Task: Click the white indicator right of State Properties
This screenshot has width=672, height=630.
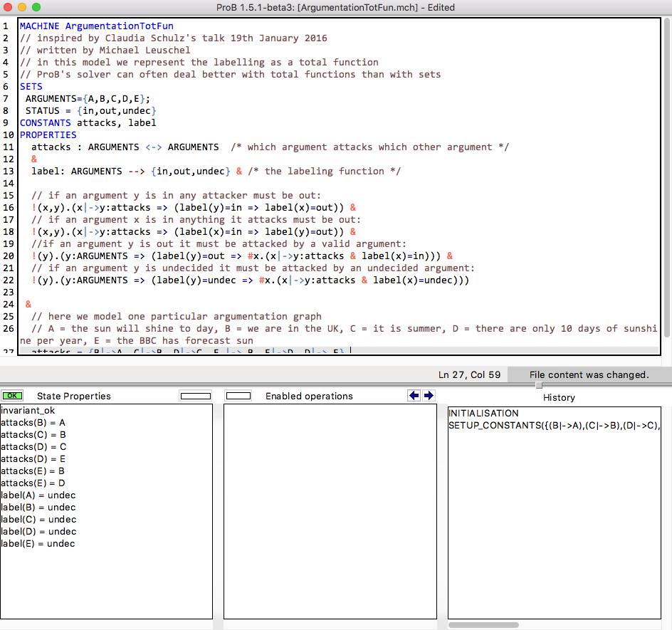Action: (x=196, y=396)
